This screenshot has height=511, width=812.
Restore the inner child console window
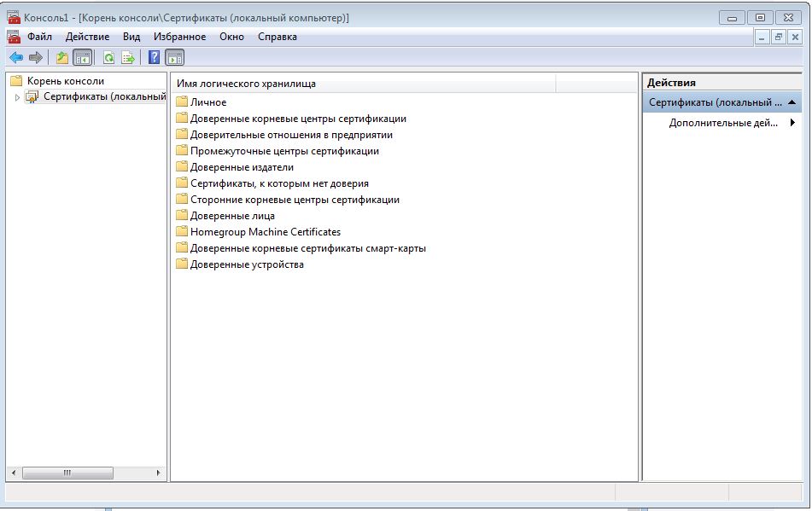point(779,37)
